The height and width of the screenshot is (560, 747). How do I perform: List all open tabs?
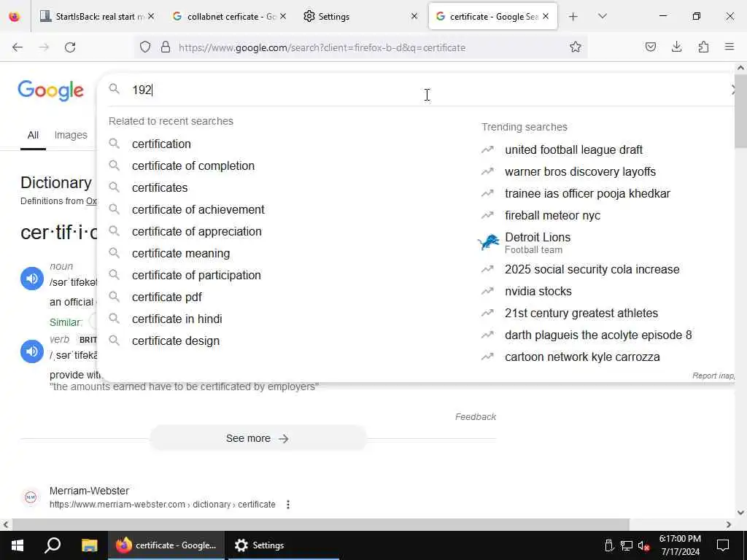(x=602, y=17)
